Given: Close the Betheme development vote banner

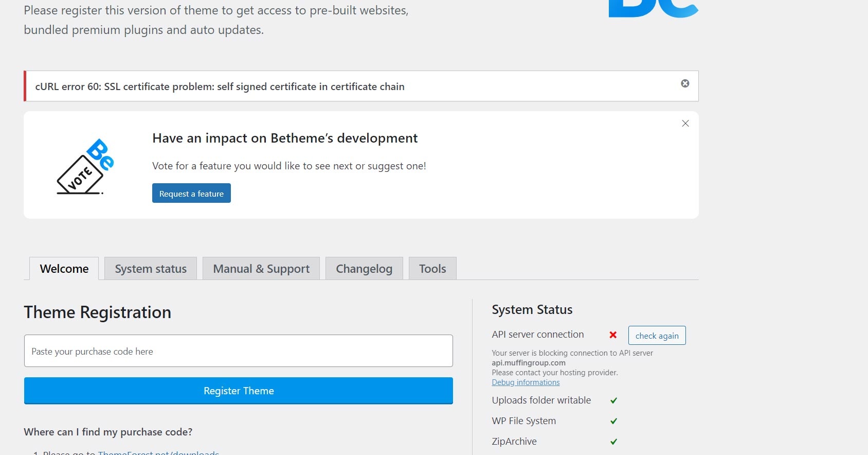Looking at the screenshot, I should (x=685, y=124).
